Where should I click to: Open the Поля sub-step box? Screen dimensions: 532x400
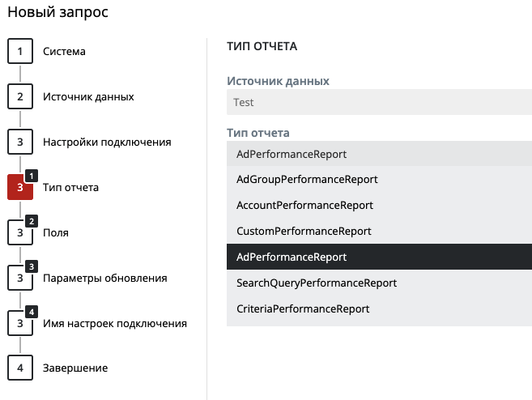(20, 232)
